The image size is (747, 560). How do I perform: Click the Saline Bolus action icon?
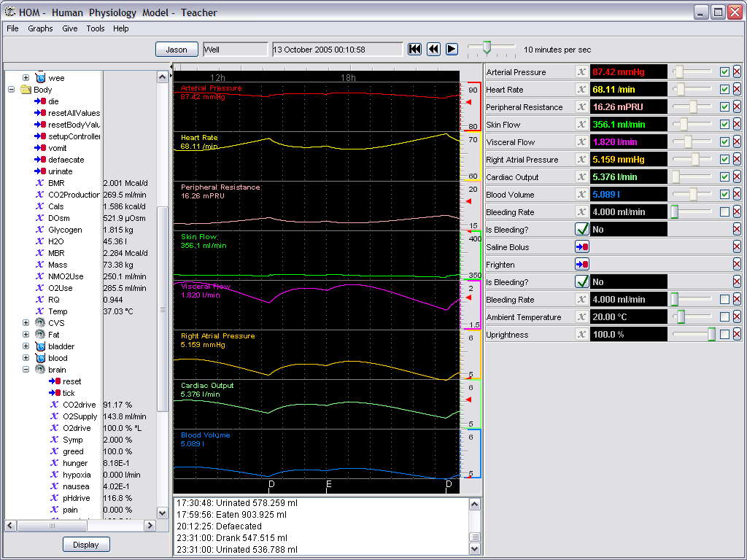pos(581,247)
